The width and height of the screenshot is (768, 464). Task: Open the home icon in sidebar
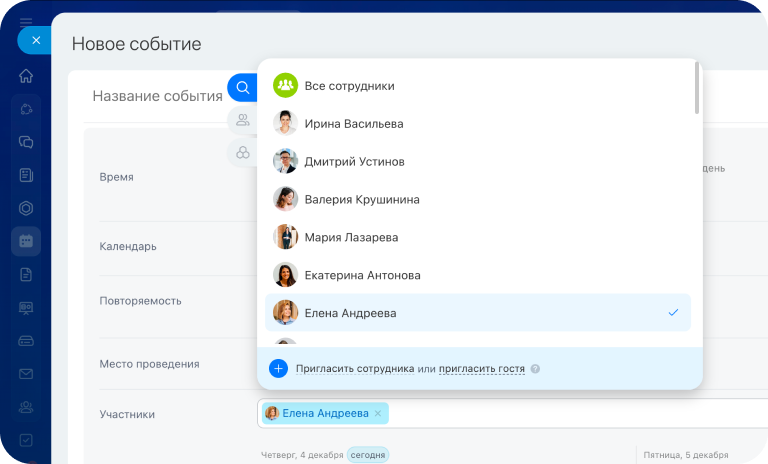26,76
